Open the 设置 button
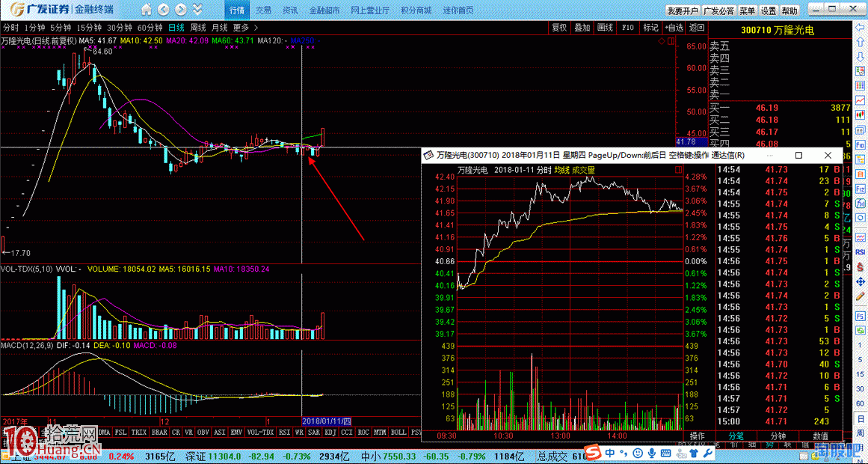 click(x=768, y=10)
